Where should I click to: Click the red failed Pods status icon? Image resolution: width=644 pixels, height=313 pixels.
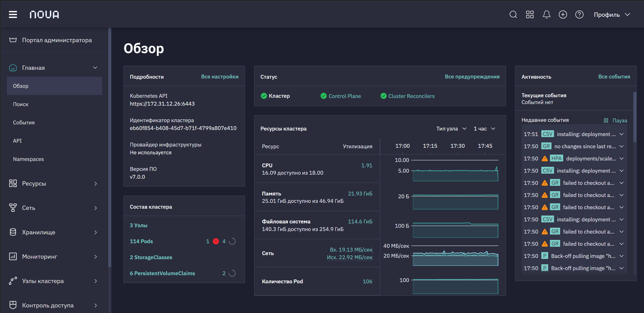pos(216,241)
